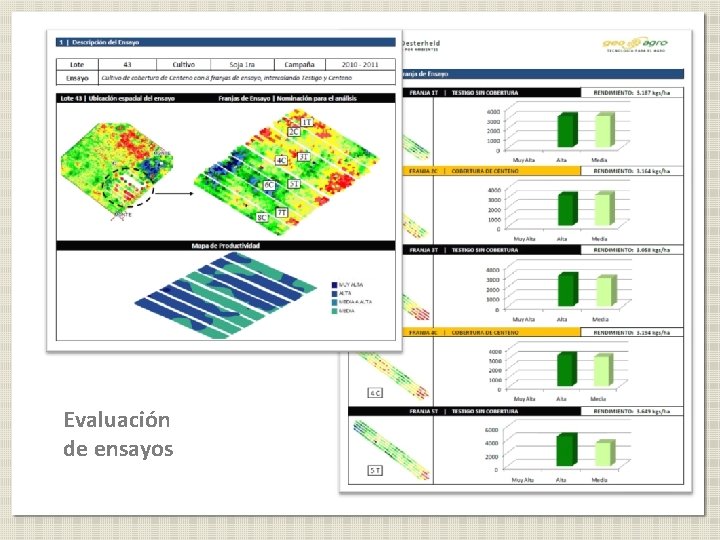
Task: Click the '5T' label under the strip thumbnail
Action: tap(375, 471)
